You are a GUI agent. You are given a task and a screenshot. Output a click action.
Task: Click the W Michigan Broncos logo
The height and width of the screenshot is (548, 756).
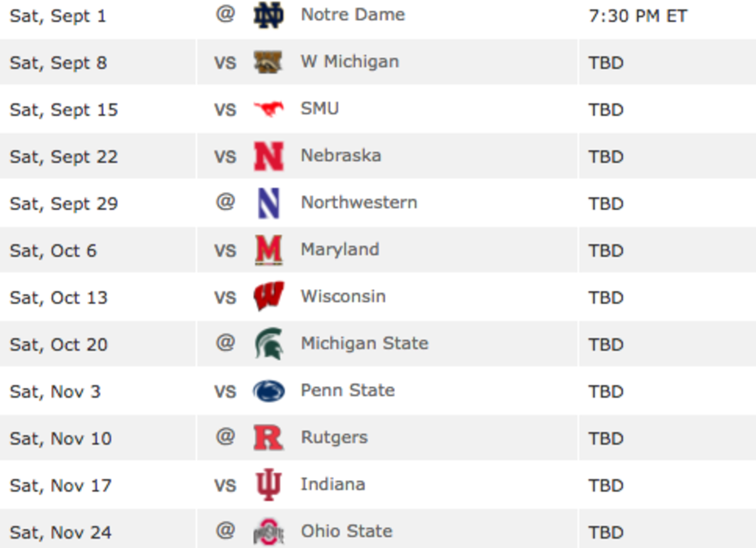coord(268,62)
